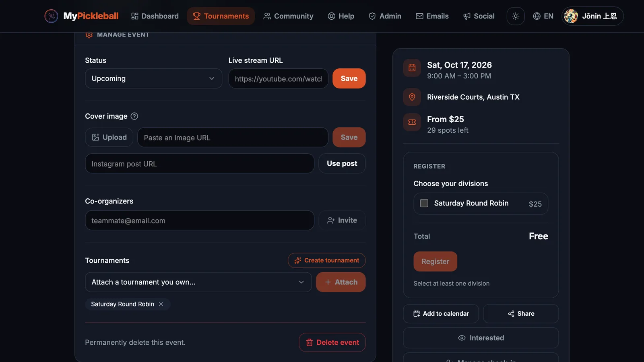644x362 pixels.
Task: Open the Tournaments nav tab
Action: [x=221, y=16]
